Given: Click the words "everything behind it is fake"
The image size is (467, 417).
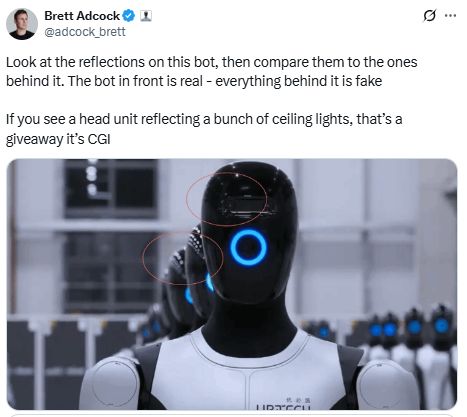Looking at the screenshot, I should point(298,81).
